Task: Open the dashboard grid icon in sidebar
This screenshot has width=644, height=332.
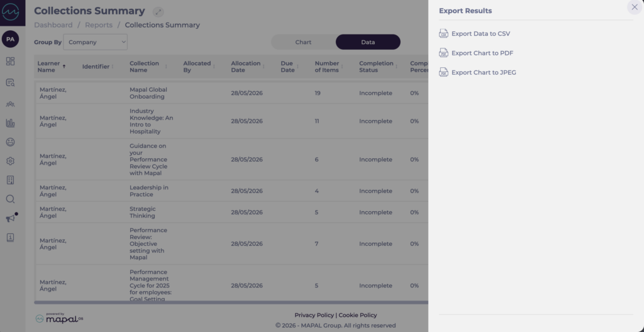Action: click(x=10, y=61)
